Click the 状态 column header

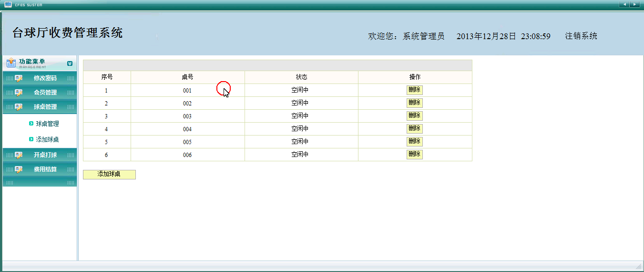coord(301,77)
